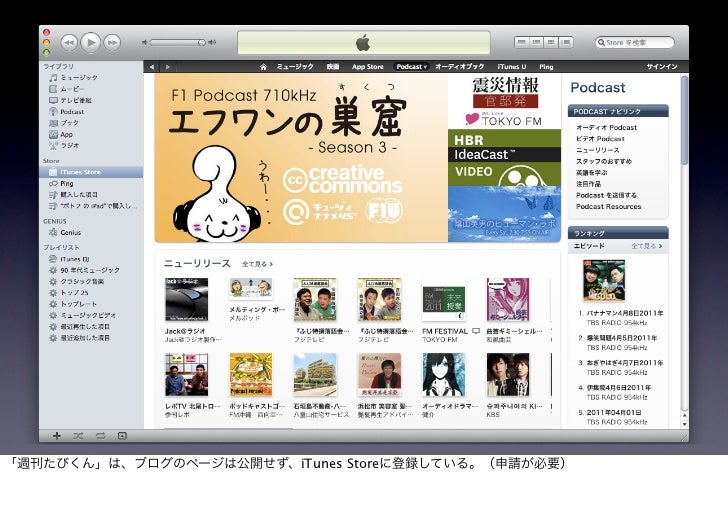Switch to album list view button
The height and width of the screenshot is (517, 728).
pos(536,42)
